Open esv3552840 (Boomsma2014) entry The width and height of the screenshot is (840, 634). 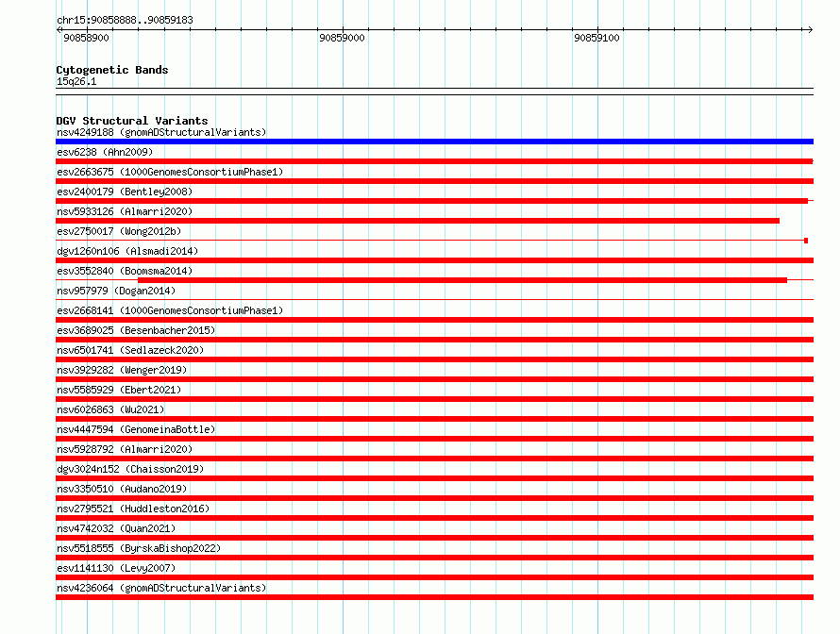(x=125, y=271)
